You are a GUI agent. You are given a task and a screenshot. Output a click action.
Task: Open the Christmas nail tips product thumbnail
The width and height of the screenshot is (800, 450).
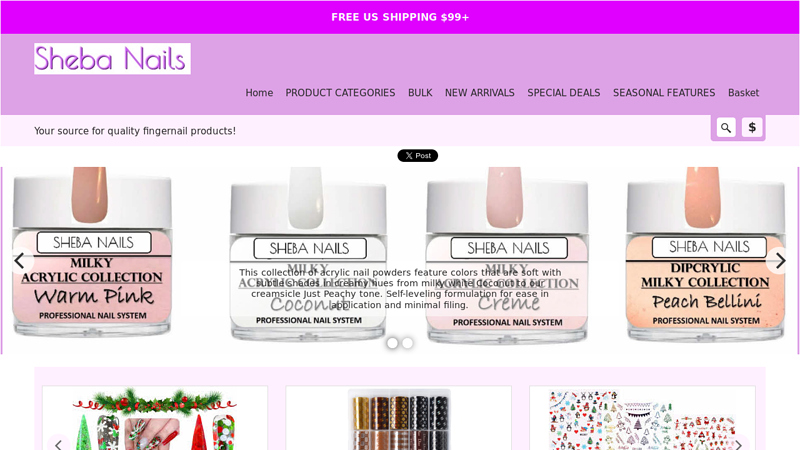pos(155,418)
